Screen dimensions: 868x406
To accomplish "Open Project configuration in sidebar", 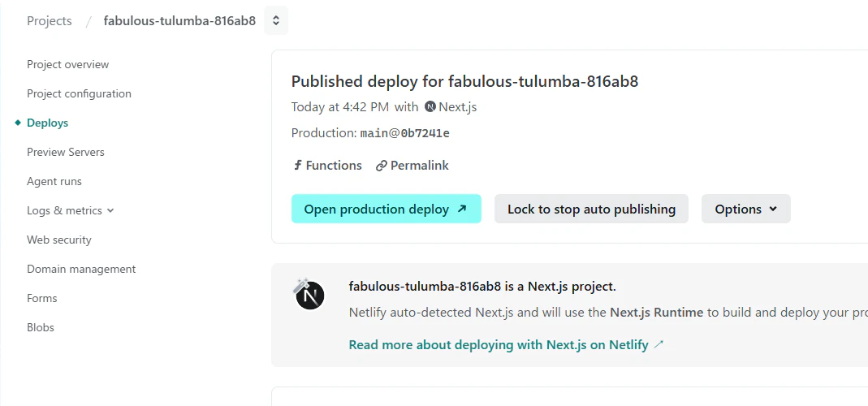I will [x=79, y=93].
